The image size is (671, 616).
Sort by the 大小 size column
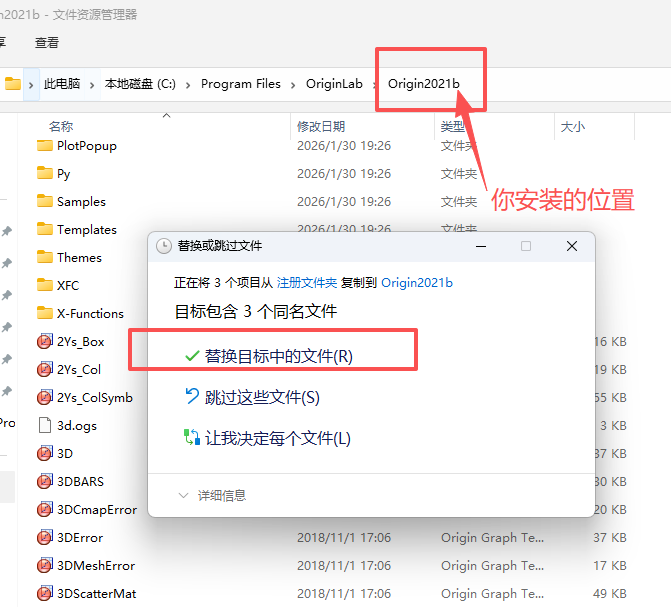tap(573, 126)
